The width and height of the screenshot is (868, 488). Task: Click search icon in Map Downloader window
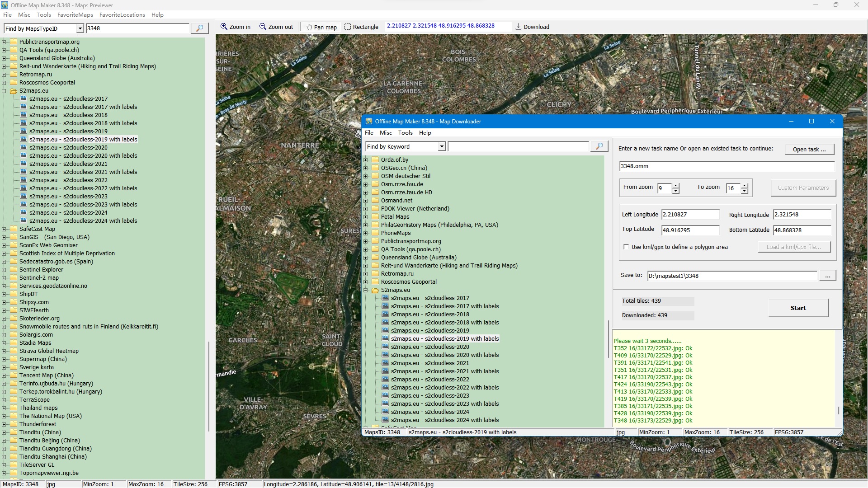[x=599, y=146]
